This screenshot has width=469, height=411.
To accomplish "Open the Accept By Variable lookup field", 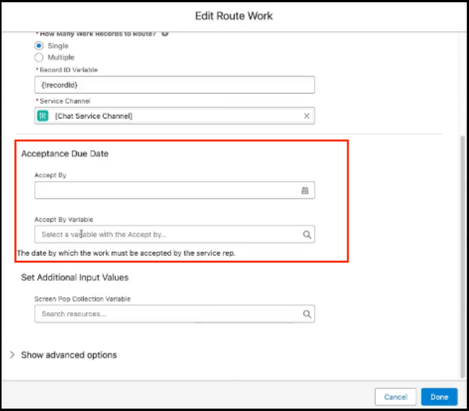I will [174, 234].
